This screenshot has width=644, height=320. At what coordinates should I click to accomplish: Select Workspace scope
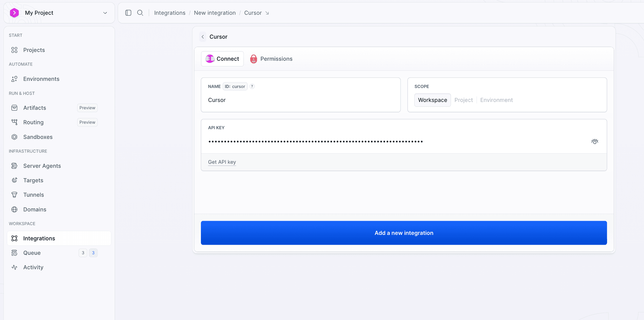point(432,100)
